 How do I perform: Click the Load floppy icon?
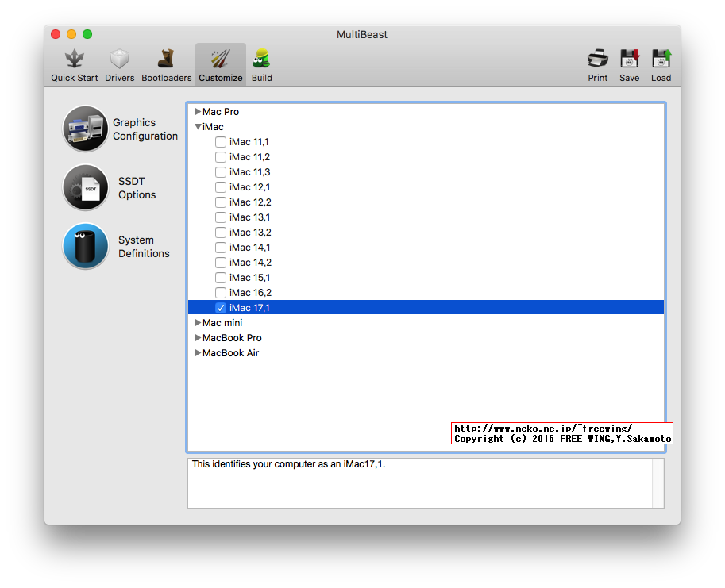[x=661, y=60]
